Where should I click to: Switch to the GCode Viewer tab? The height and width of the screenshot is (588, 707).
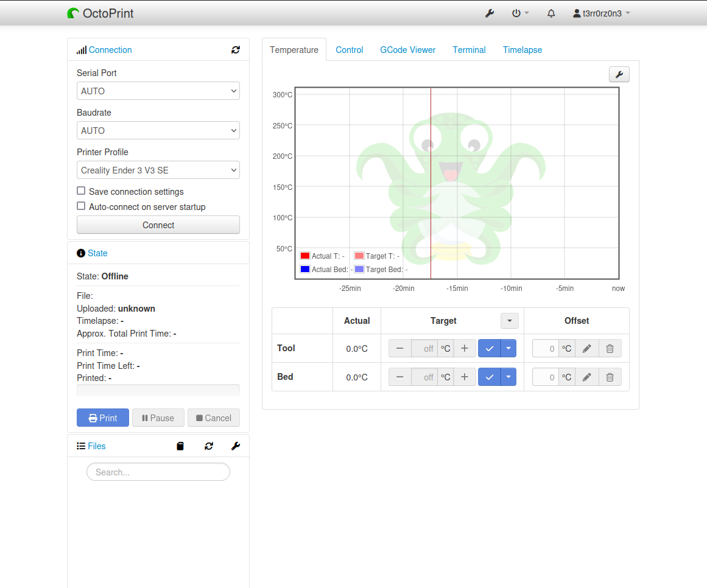click(407, 50)
